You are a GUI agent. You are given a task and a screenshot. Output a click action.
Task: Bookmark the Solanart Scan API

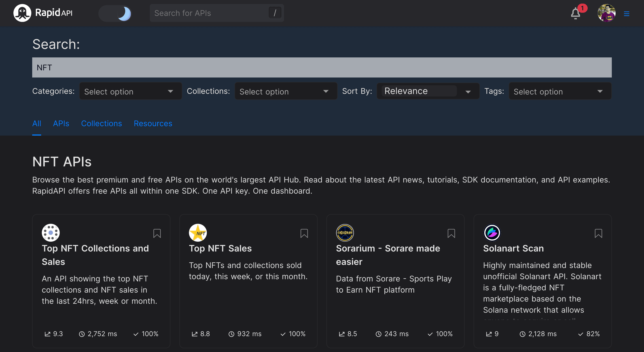[598, 233]
